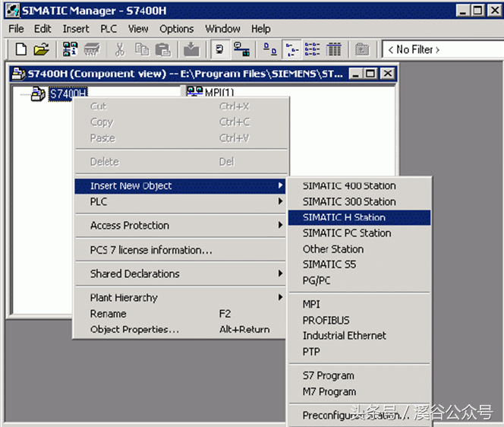The height and width of the screenshot is (427, 504).
Task: Click PCS 7 license information entry
Action: click(x=151, y=250)
